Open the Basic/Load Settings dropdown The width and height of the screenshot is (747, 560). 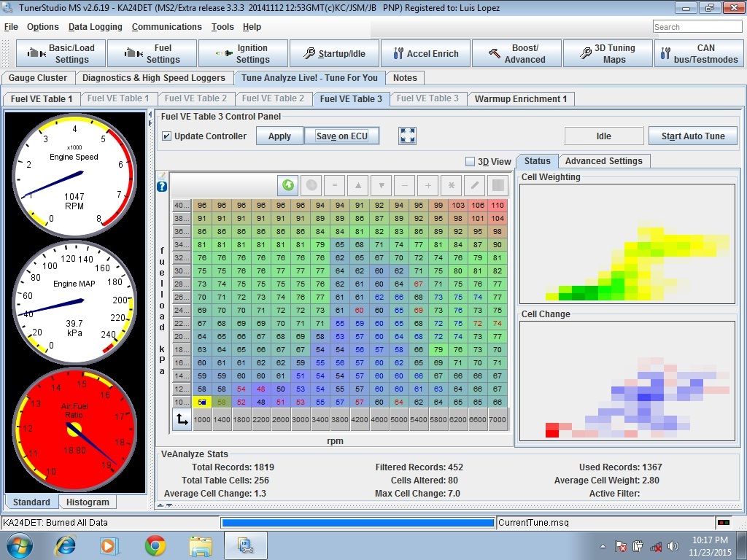[x=61, y=53]
